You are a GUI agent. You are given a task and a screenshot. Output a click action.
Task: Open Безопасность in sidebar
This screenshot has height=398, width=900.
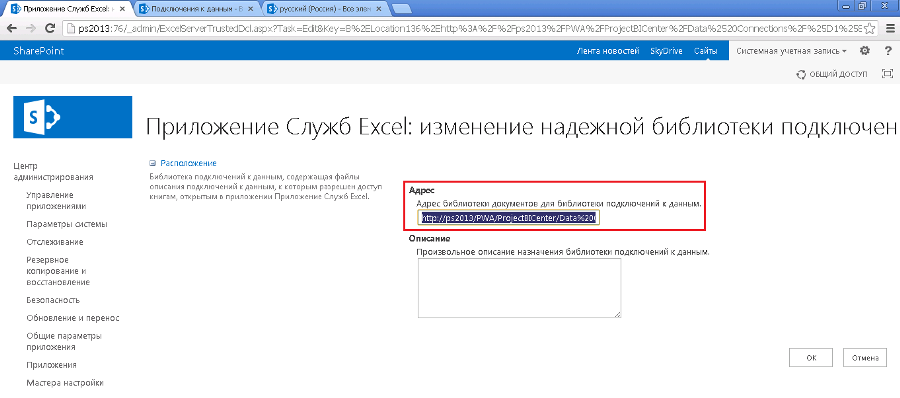tap(53, 300)
